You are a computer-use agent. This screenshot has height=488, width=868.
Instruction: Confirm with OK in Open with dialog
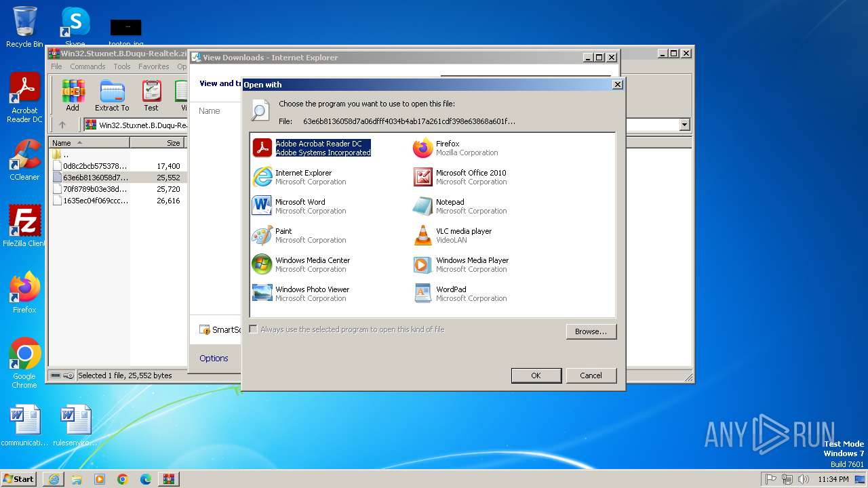(x=536, y=375)
